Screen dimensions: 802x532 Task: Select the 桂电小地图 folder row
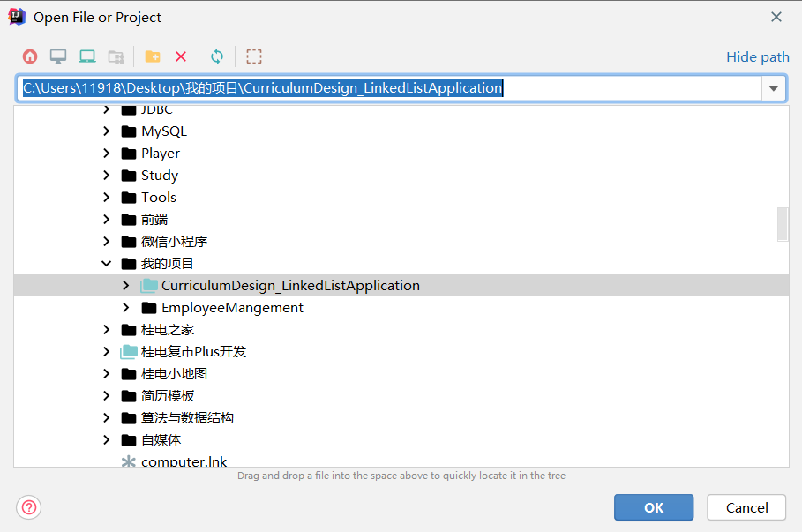401,373
